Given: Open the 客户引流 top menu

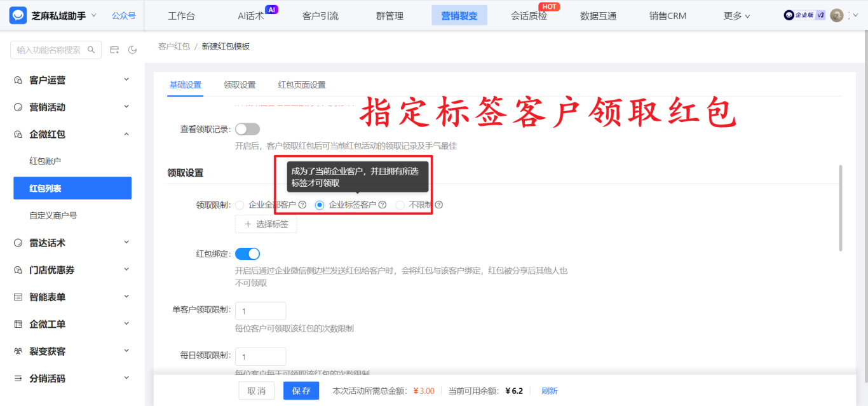Looking at the screenshot, I should (x=320, y=16).
